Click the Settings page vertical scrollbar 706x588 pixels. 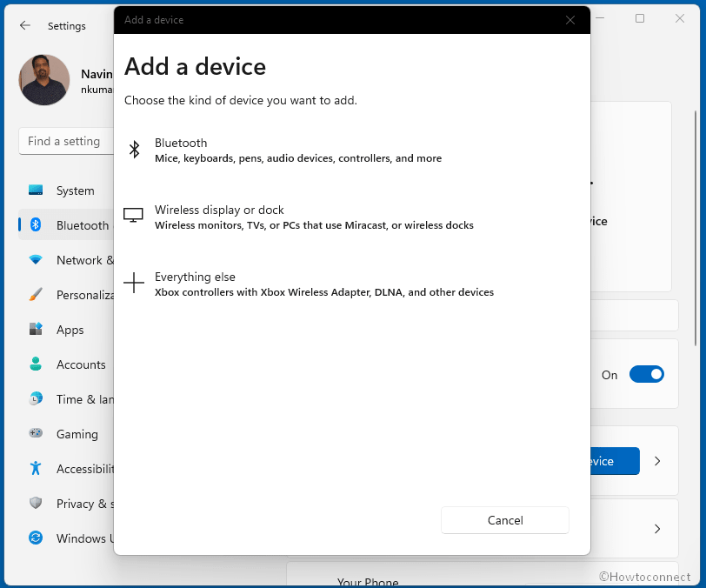[x=696, y=228]
